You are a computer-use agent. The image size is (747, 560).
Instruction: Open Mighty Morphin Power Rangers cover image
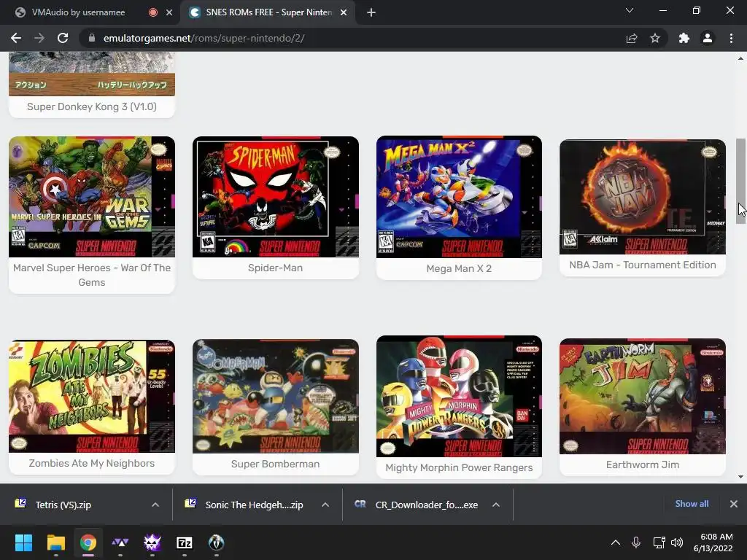tap(459, 396)
